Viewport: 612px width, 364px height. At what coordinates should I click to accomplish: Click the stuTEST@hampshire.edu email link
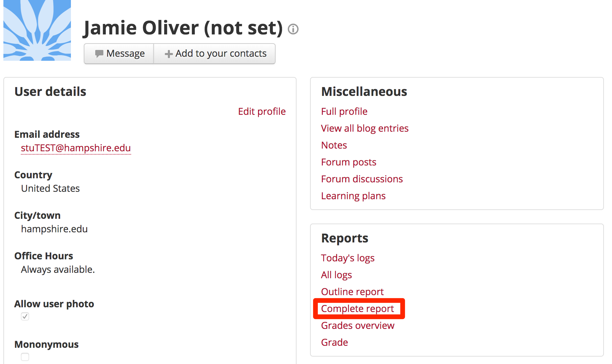click(x=76, y=148)
